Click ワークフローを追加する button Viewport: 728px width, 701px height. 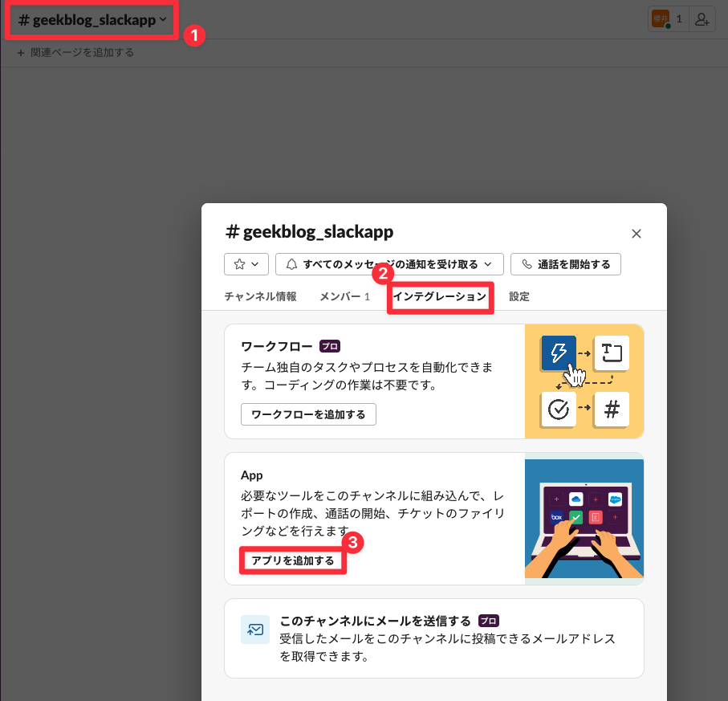pos(308,414)
